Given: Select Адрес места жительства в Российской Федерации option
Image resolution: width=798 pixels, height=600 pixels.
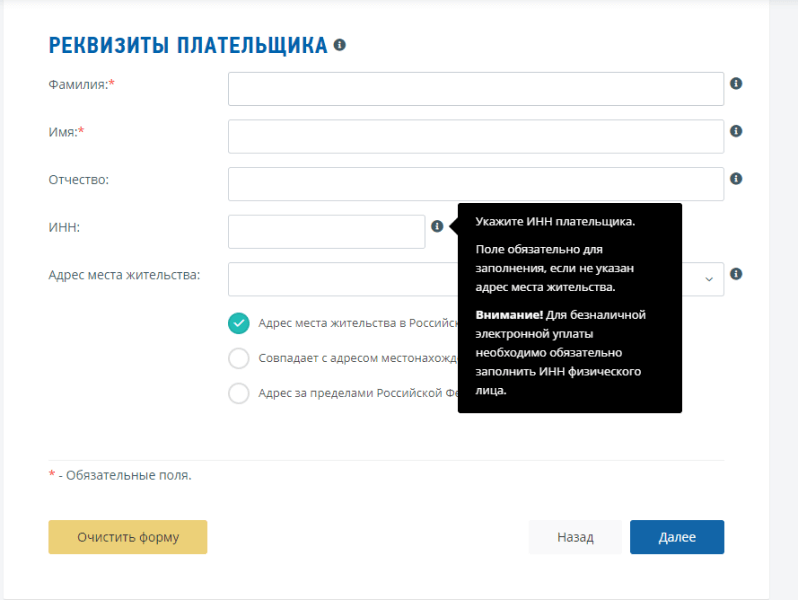Looking at the screenshot, I should (x=239, y=323).
